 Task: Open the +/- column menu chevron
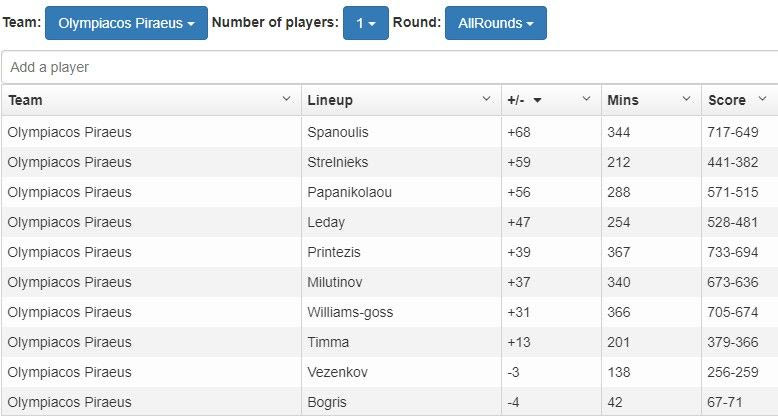coord(586,99)
